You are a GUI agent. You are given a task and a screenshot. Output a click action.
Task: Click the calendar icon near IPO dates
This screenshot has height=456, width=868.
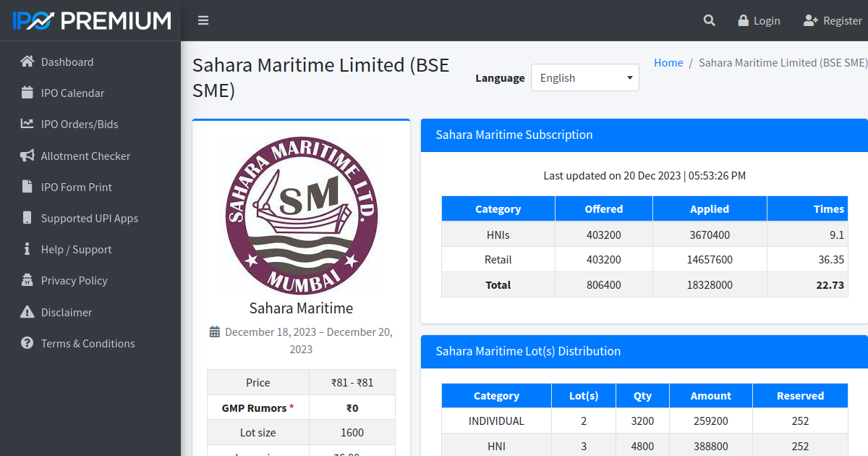click(x=214, y=331)
